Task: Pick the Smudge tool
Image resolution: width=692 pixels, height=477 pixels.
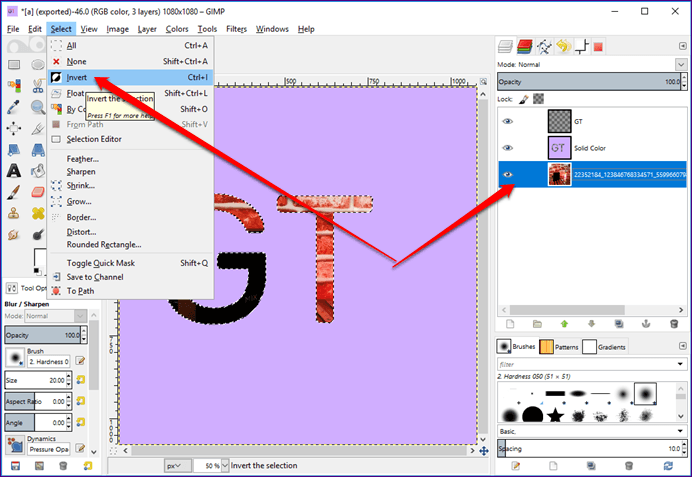Action: [14, 234]
